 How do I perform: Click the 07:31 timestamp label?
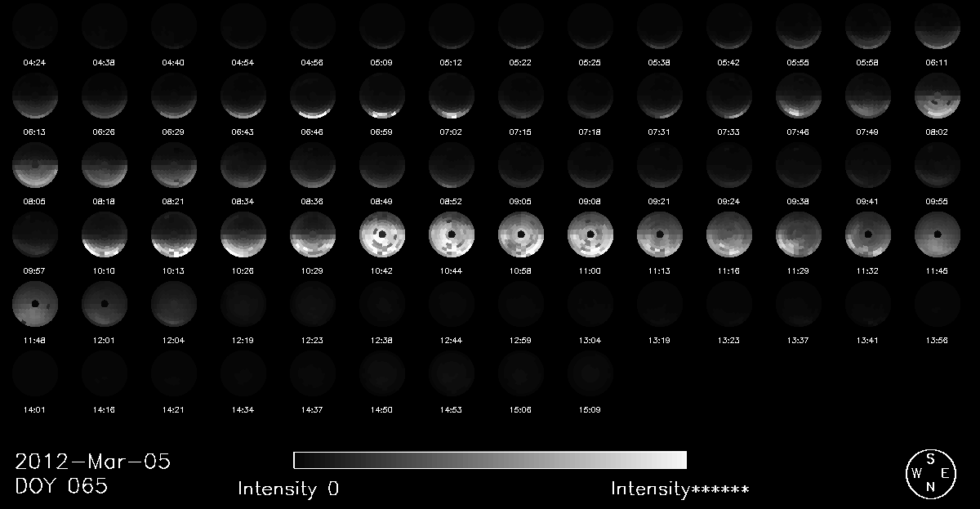click(660, 132)
